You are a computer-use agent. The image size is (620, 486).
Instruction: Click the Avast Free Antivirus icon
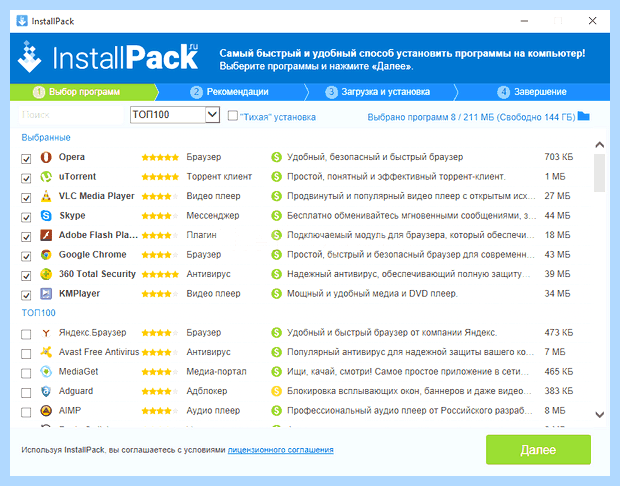click(46, 352)
